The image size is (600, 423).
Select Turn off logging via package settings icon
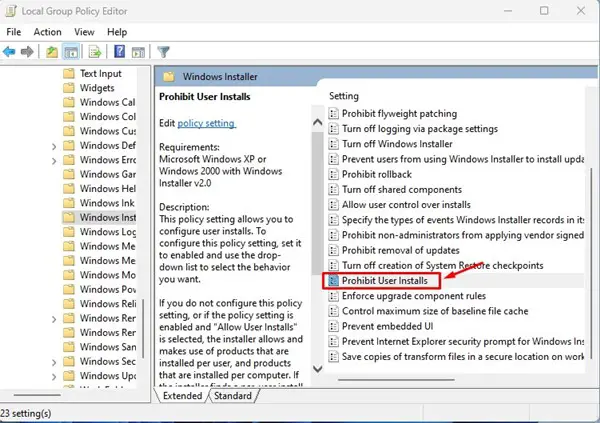pyautogui.click(x=334, y=129)
